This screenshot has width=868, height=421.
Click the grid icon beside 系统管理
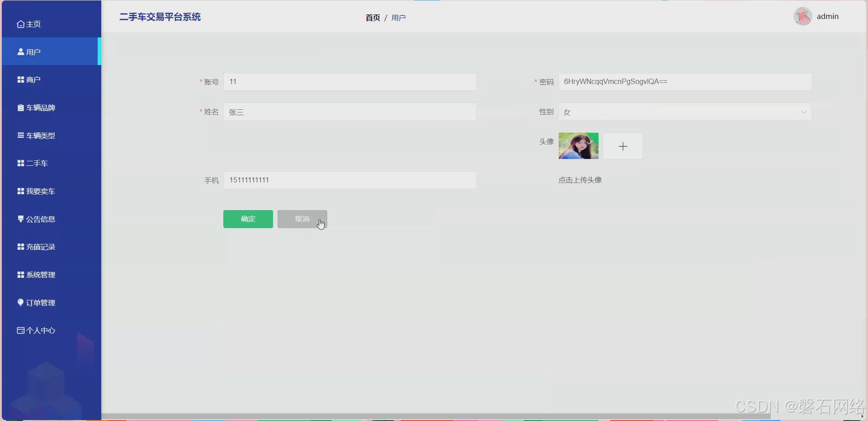coord(21,275)
